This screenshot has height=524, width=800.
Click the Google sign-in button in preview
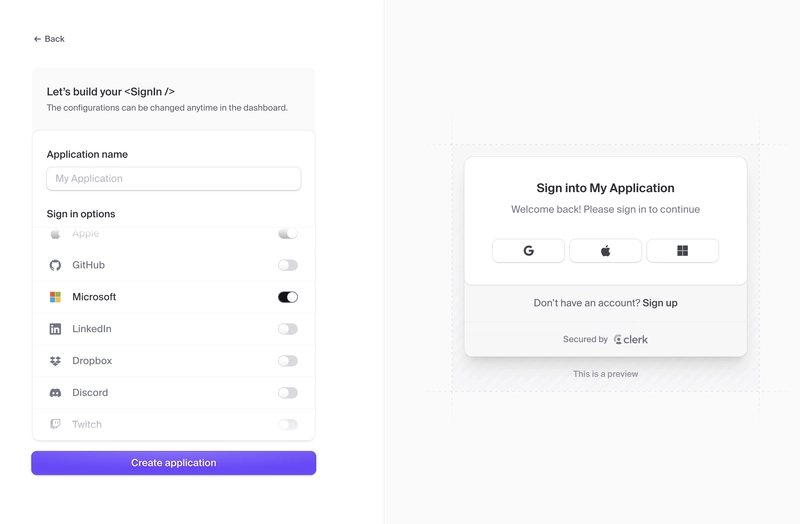(x=529, y=251)
